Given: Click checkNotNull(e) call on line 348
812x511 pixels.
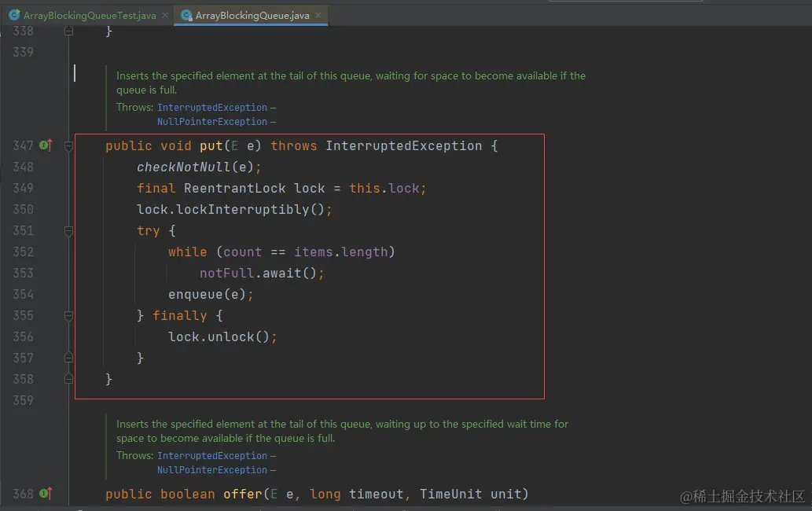Looking at the screenshot, I should click(195, 167).
